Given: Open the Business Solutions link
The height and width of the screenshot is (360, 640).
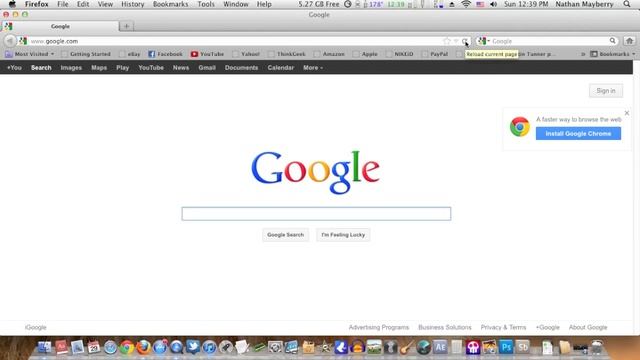Looking at the screenshot, I should point(444,327).
